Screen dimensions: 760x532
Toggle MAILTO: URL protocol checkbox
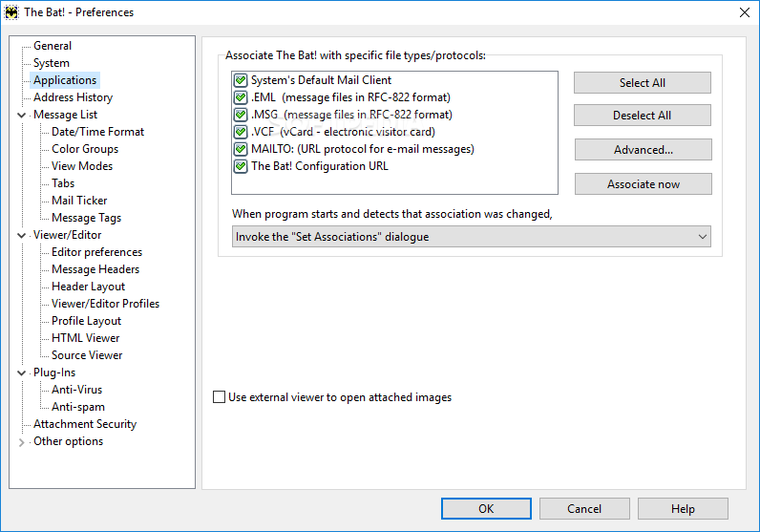pos(241,149)
